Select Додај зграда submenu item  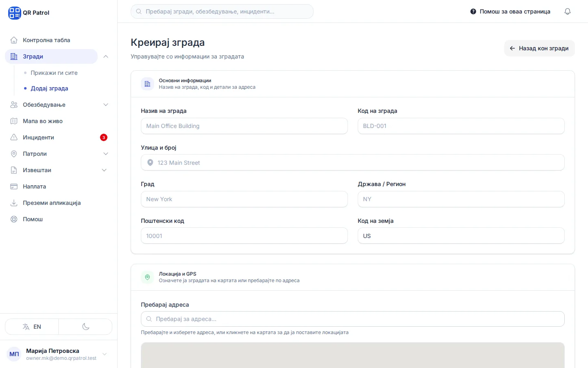click(x=49, y=88)
